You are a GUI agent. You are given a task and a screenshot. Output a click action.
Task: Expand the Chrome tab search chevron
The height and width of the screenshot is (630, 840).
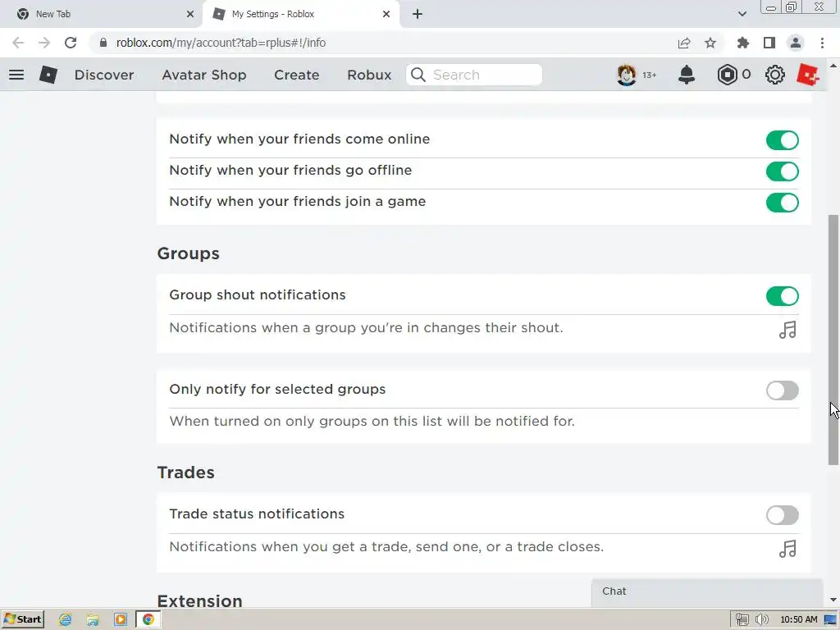click(742, 14)
